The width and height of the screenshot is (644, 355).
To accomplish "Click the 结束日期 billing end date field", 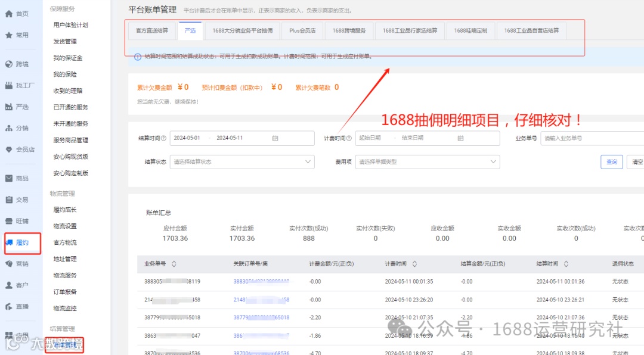I will click(x=413, y=138).
